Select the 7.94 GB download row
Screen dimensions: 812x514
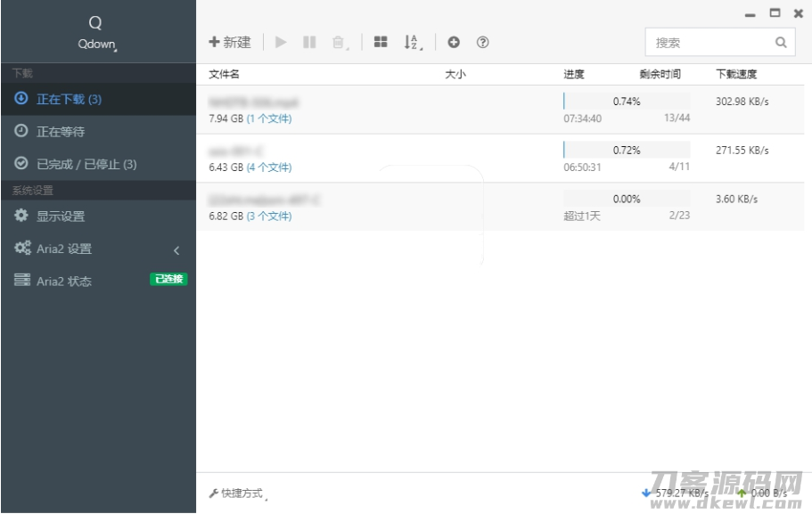coord(500,110)
